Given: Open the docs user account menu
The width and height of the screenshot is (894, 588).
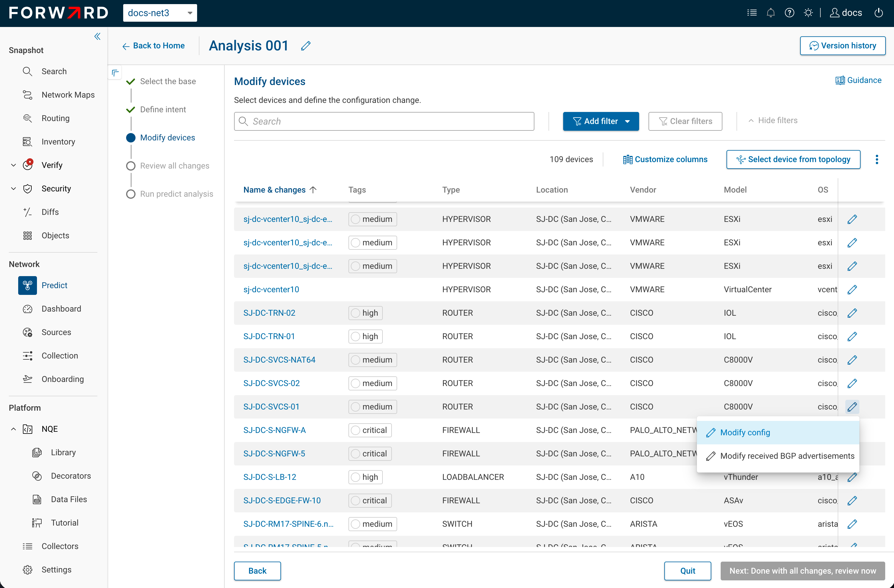Looking at the screenshot, I should (846, 13).
